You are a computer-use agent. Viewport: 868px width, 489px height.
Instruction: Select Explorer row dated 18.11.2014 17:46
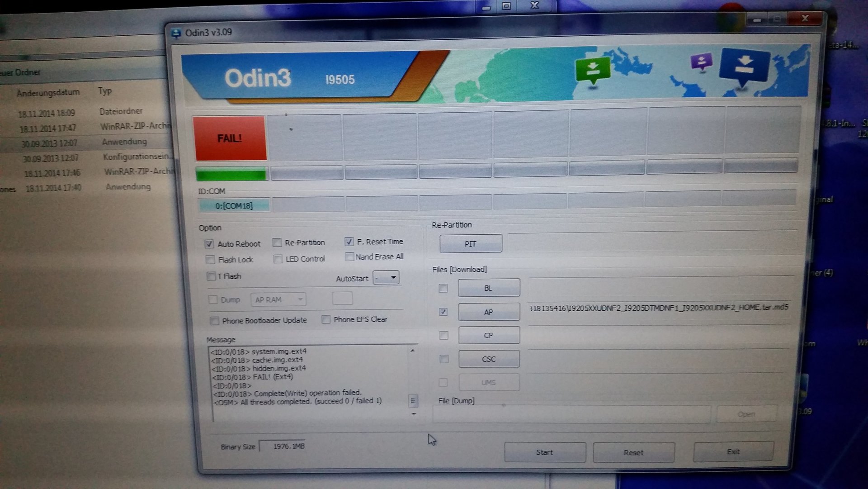(86, 172)
